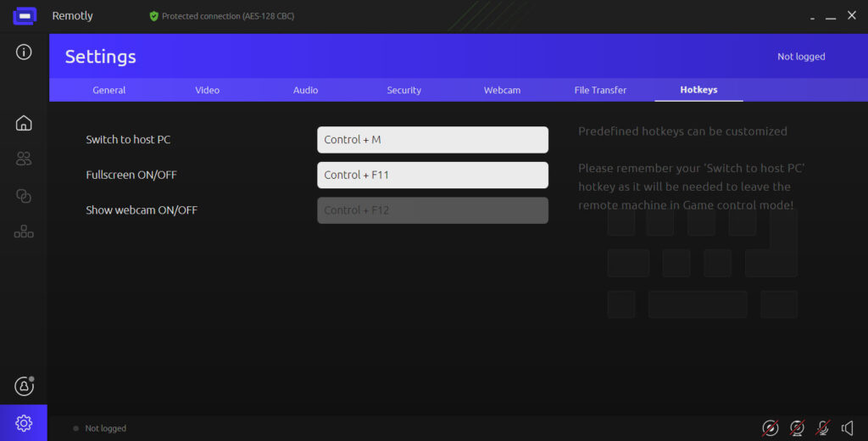Go to Home via the house icon

pos(24,123)
